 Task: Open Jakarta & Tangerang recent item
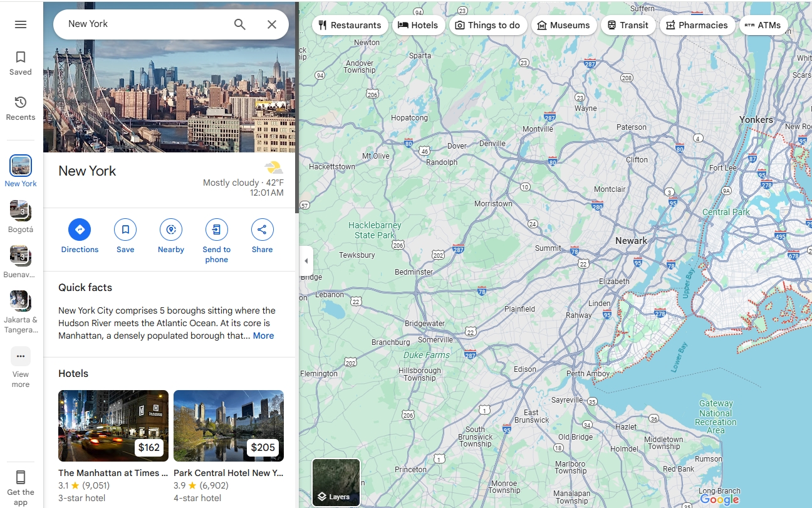[21, 312]
